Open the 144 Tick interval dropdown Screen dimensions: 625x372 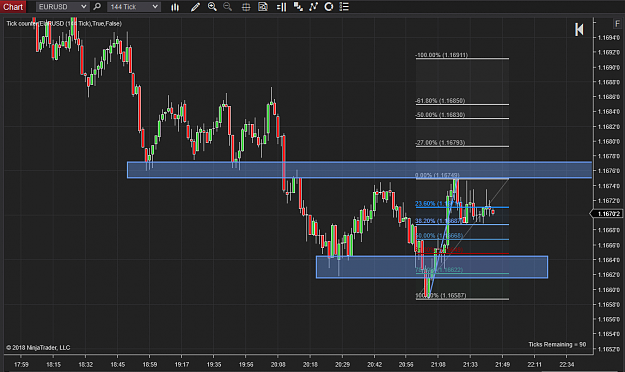pyautogui.click(x=134, y=7)
